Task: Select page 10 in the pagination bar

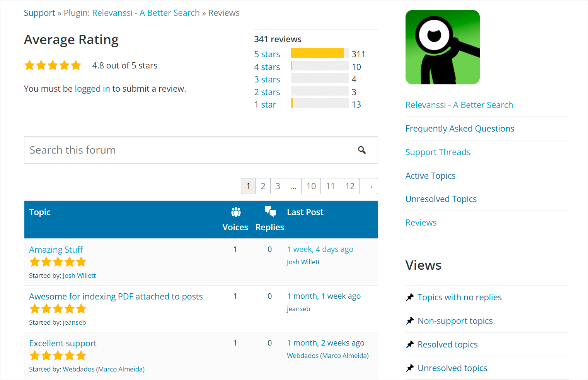Action: click(311, 186)
